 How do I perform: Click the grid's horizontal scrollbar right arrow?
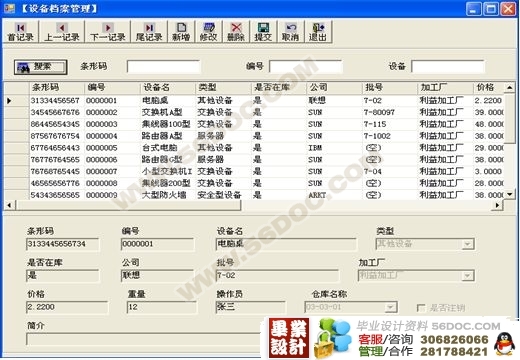497,205
